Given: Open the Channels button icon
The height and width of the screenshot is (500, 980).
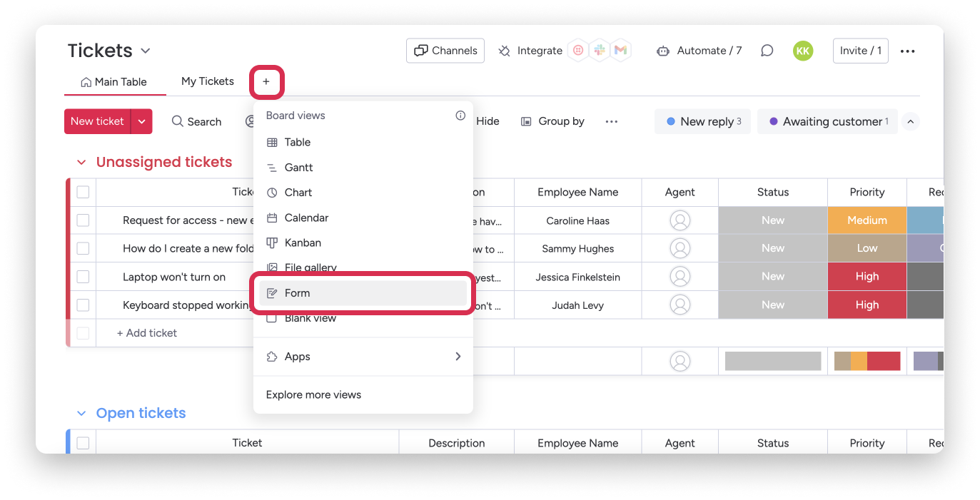Looking at the screenshot, I should pyautogui.click(x=421, y=51).
